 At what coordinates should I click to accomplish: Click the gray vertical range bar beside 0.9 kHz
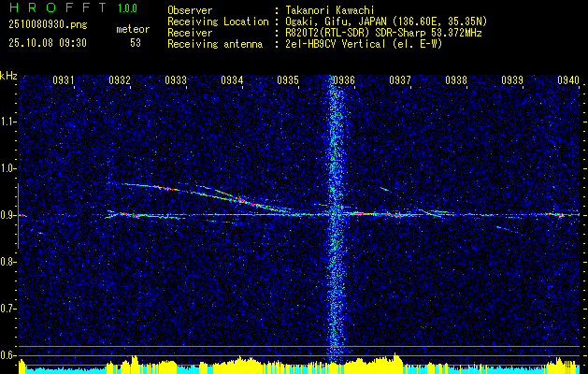pos(18,216)
